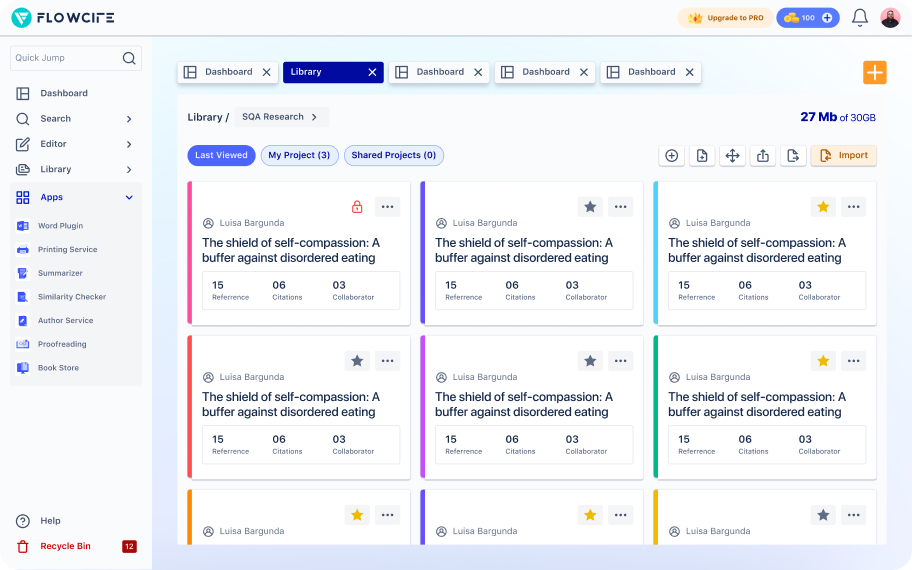The height and width of the screenshot is (570, 912).
Task: Click the share upload toolbar icon
Action: 763,155
